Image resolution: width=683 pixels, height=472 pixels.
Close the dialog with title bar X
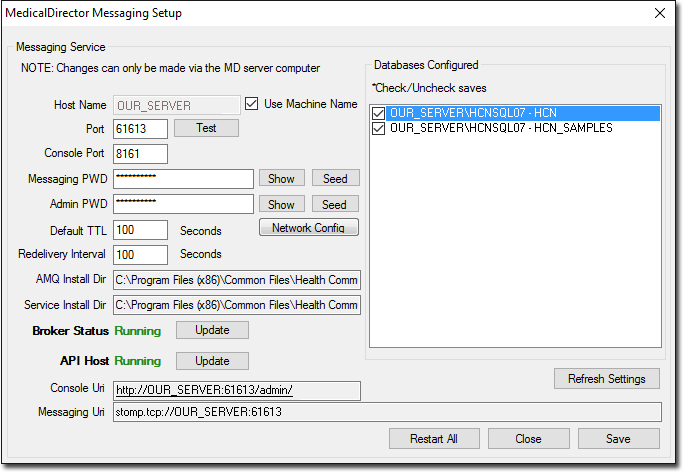click(x=659, y=13)
